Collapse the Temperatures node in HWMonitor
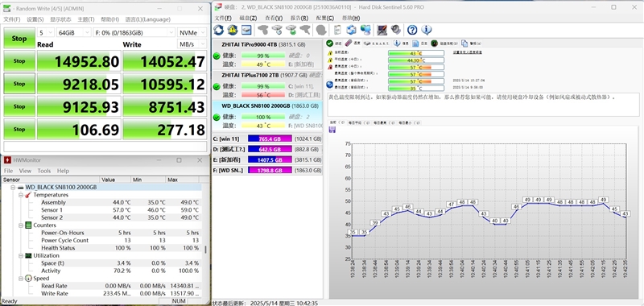Image resolution: width=644 pixels, height=306 pixels. pyautogui.click(x=21, y=195)
